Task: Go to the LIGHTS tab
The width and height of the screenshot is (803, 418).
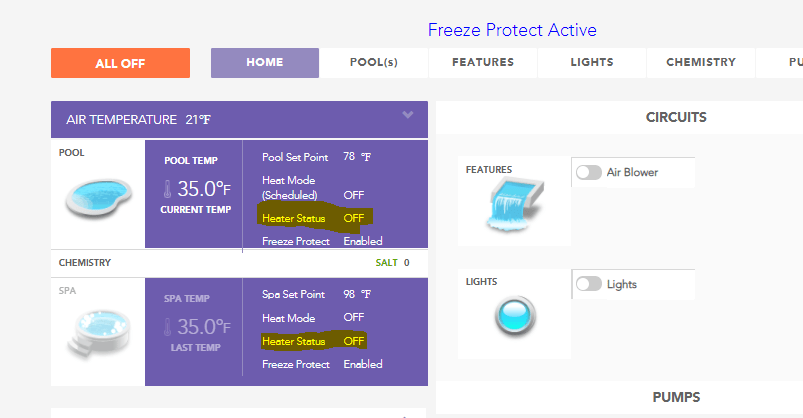Action: pos(592,62)
